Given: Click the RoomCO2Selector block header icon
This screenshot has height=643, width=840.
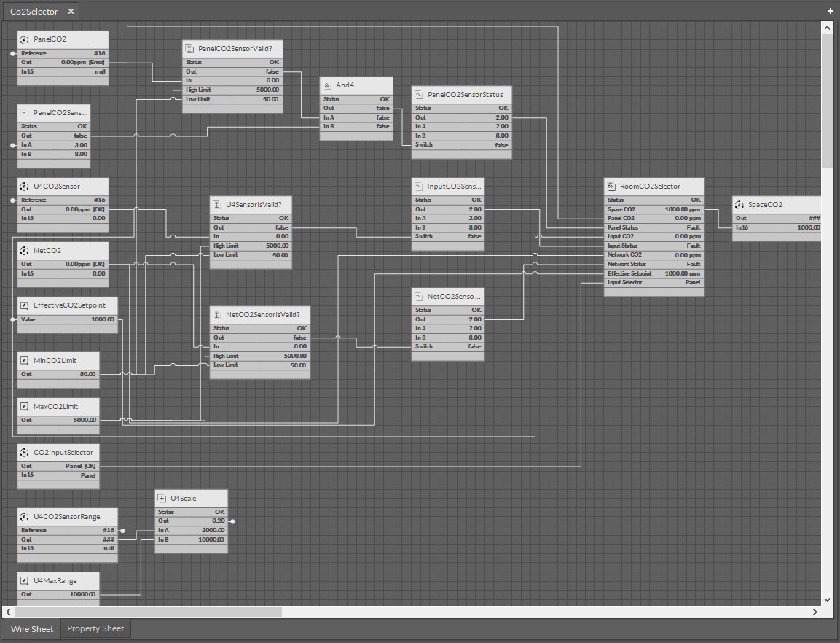Looking at the screenshot, I should [611, 185].
